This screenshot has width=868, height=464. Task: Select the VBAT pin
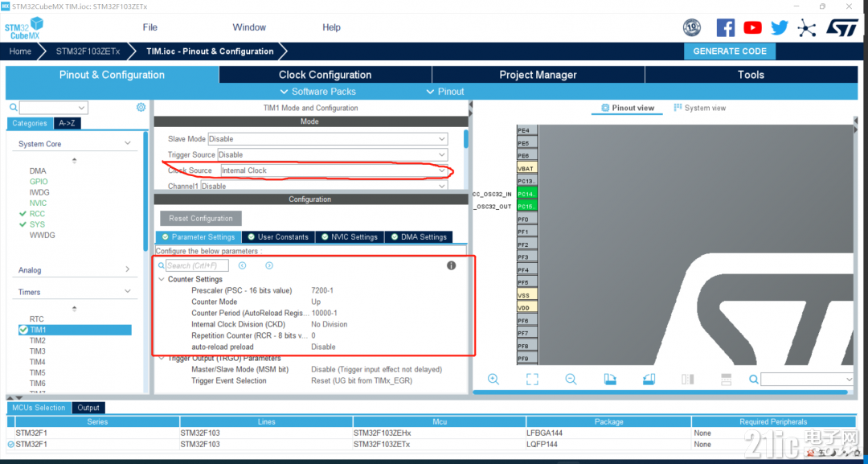click(527, 168)
